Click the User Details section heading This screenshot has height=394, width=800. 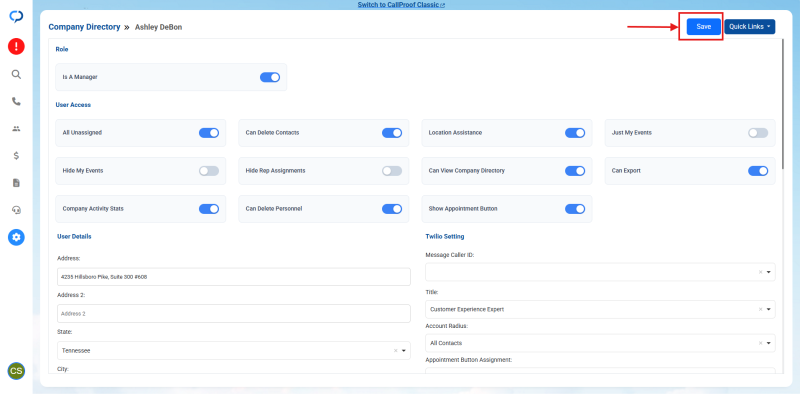coord(74,236)
